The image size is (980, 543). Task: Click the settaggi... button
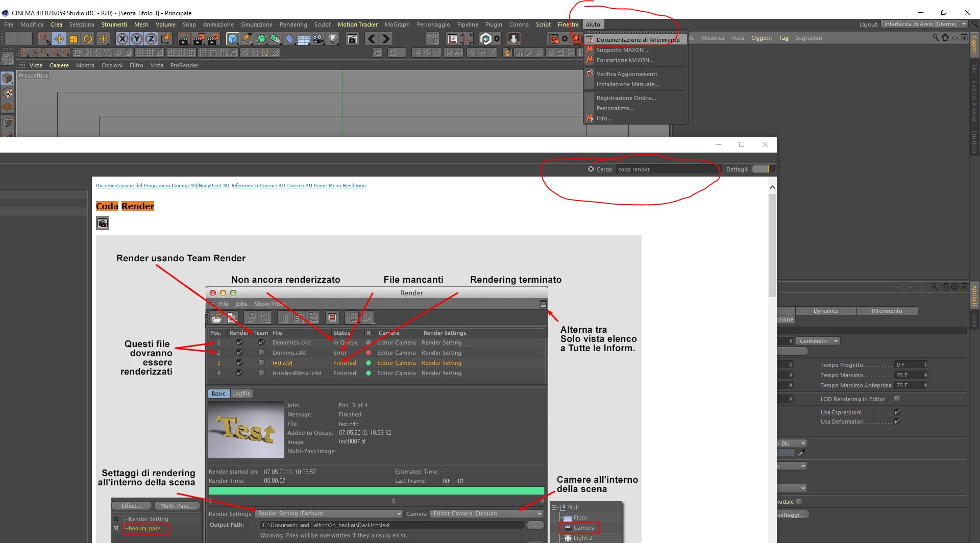coord(792,515)
